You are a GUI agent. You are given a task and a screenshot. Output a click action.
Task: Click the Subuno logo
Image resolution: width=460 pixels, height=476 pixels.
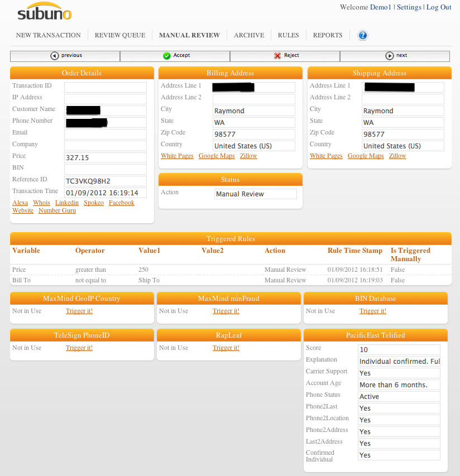click(45, 12)
